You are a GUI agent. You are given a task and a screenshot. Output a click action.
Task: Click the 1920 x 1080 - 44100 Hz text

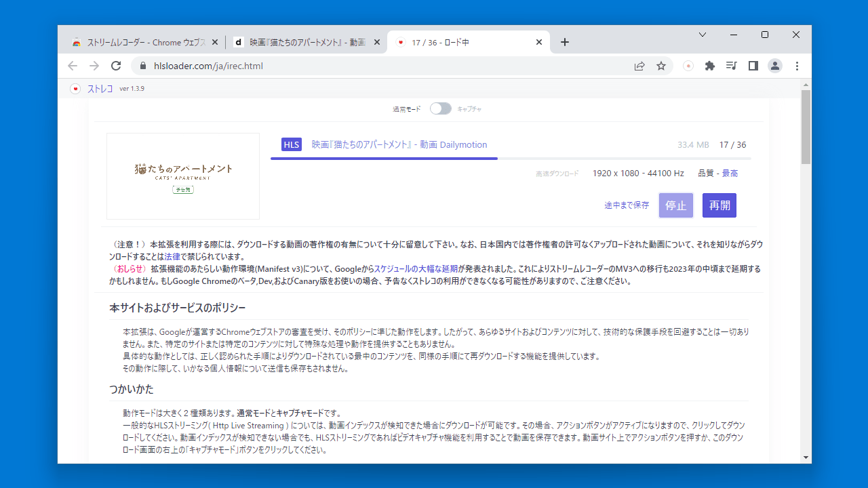(638, 174)
